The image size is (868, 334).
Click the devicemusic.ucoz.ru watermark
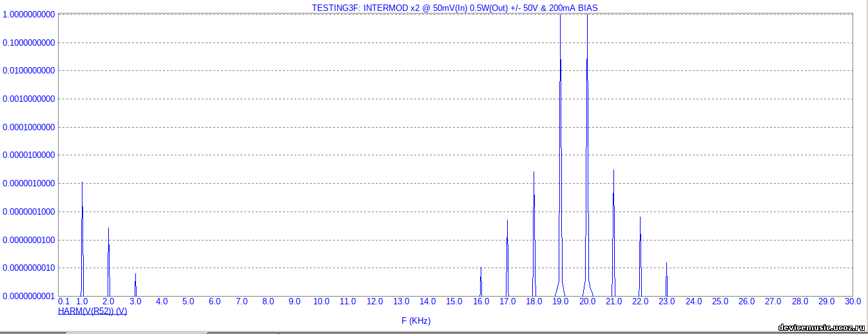point(821,327)
